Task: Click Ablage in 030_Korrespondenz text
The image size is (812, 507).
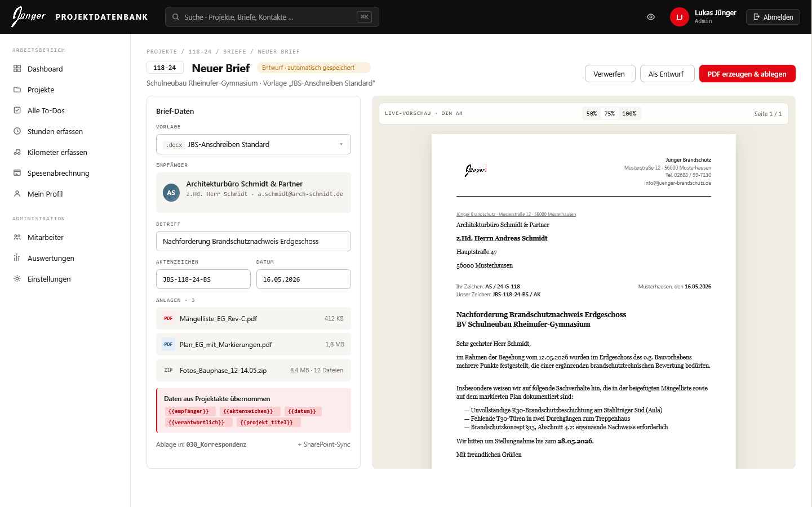Action: pos(201,444)
